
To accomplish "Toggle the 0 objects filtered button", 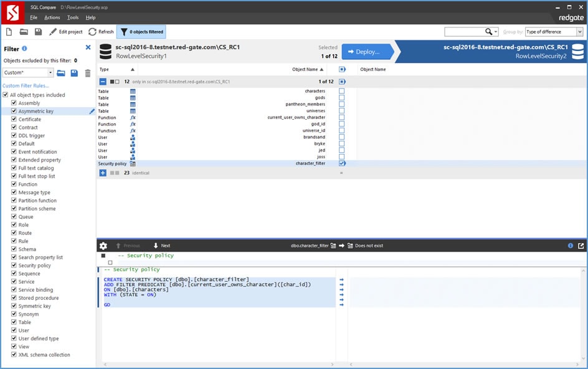I will [141, 32].
